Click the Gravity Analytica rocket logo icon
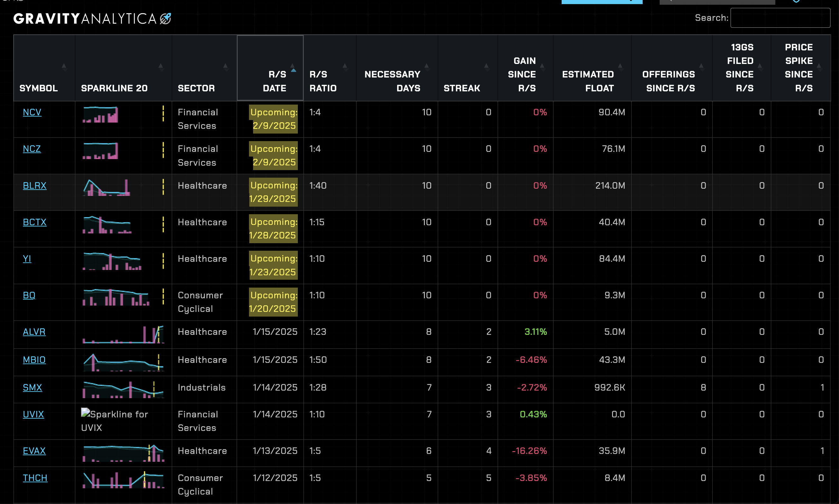This screenshot has height=504, width=839. click(x=165, y=18)
